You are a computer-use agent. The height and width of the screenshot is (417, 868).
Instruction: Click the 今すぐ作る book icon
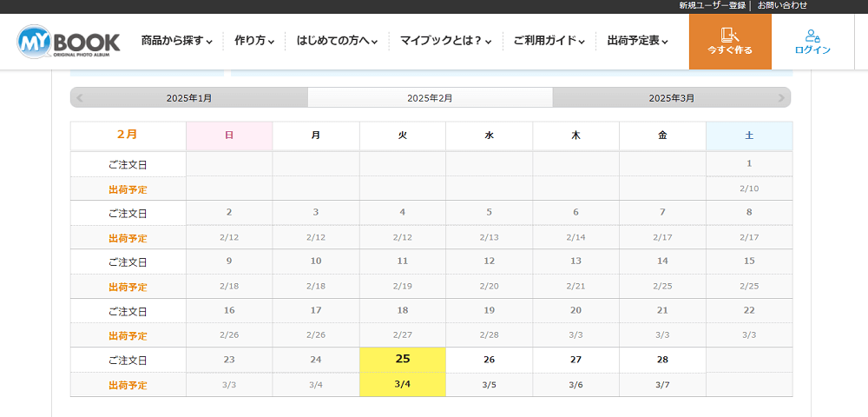click(730, 35)
